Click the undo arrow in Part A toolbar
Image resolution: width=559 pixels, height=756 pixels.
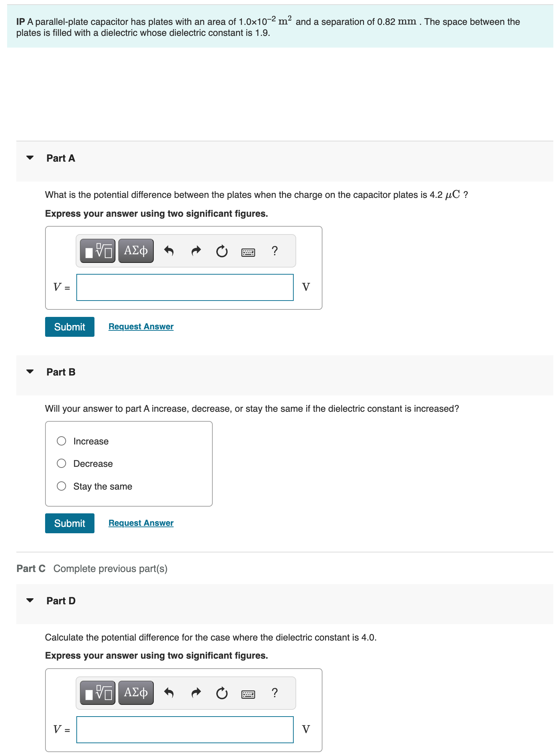point(169,251)
